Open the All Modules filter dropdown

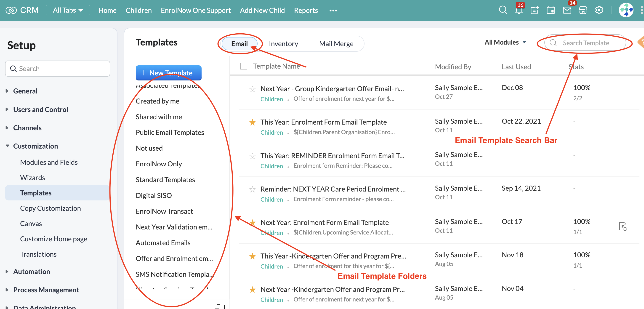pos(505,43)
